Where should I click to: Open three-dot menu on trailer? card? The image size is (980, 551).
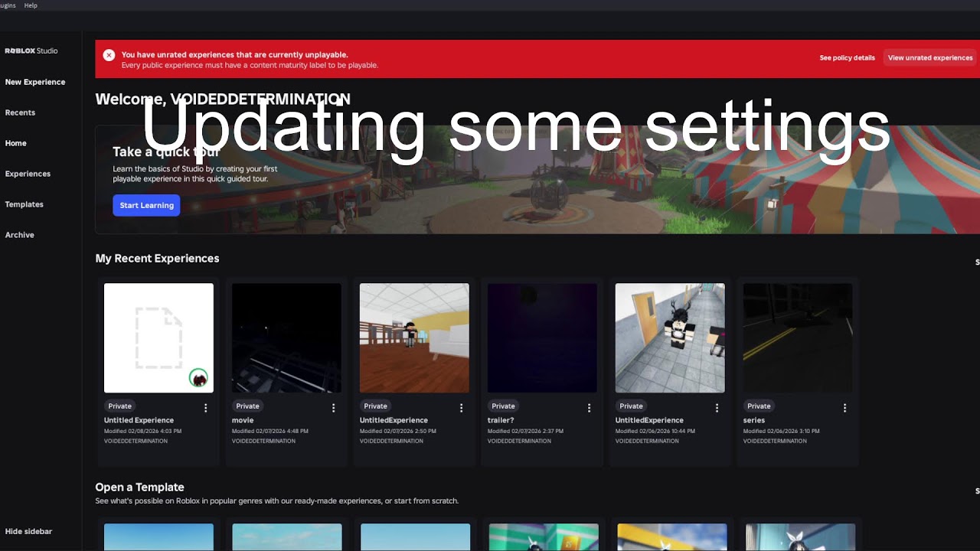tap(589, 408)
